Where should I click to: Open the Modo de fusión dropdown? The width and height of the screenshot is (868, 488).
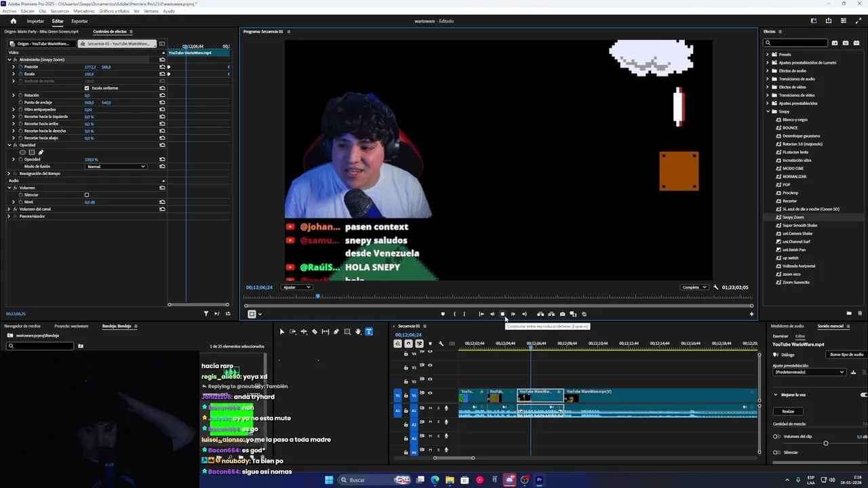[115, 166]
